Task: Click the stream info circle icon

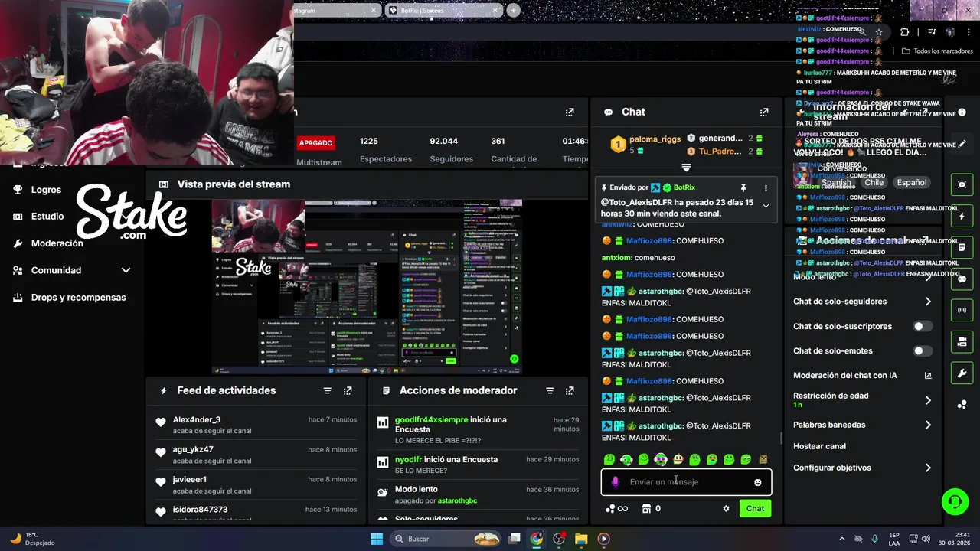Action: click(x=962, y=112)
